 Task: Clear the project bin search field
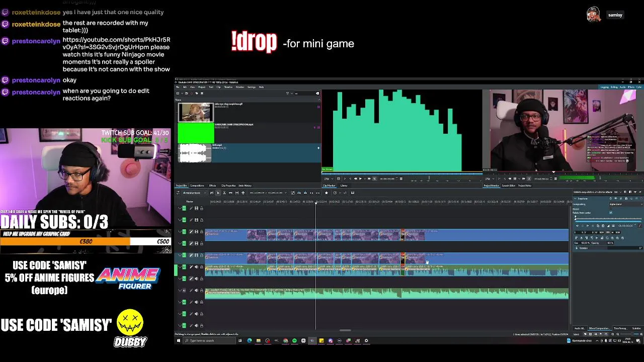[x=317, y=93]
